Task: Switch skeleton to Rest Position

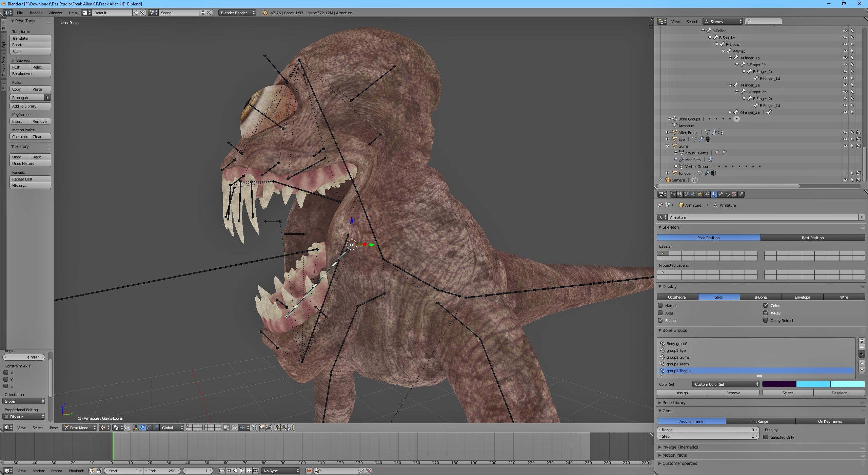Action: [x=812, y=237]
